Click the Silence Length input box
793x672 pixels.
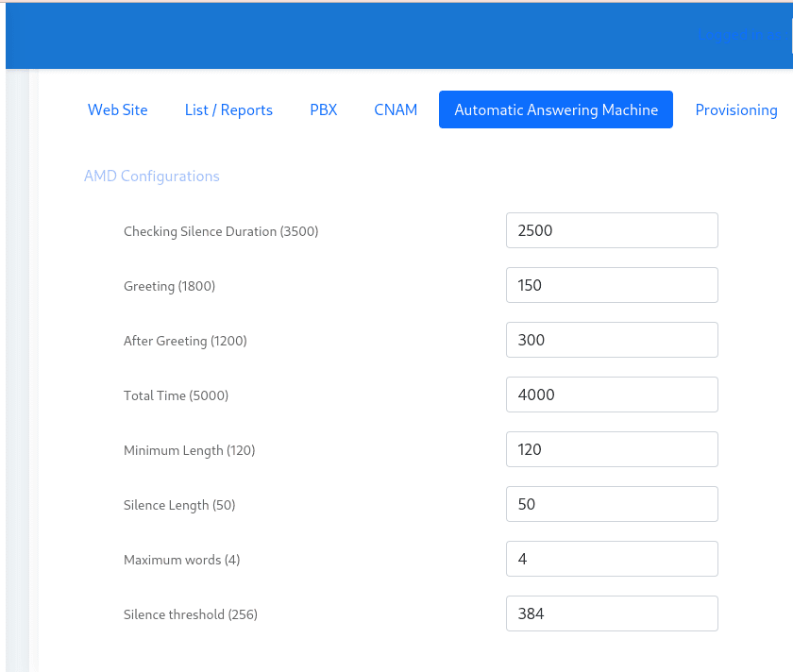click(612, 504)
